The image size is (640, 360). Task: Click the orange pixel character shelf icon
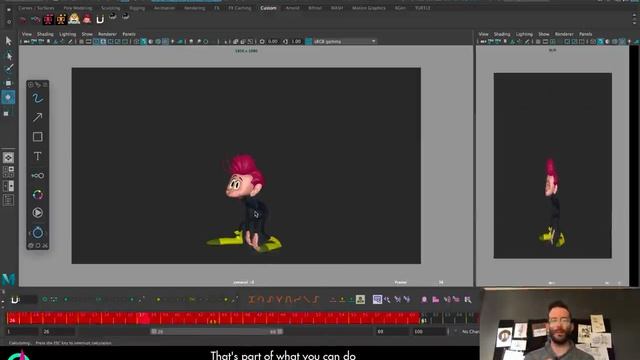61,19
